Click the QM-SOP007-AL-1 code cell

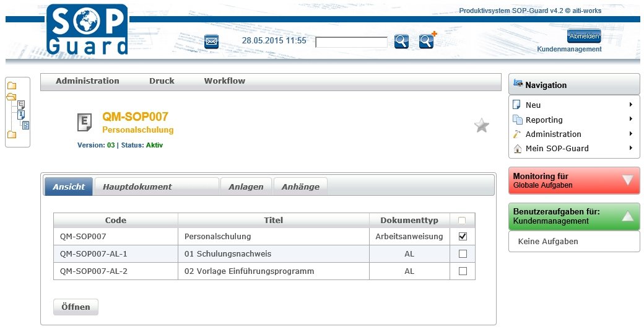[x=116, y=254]
